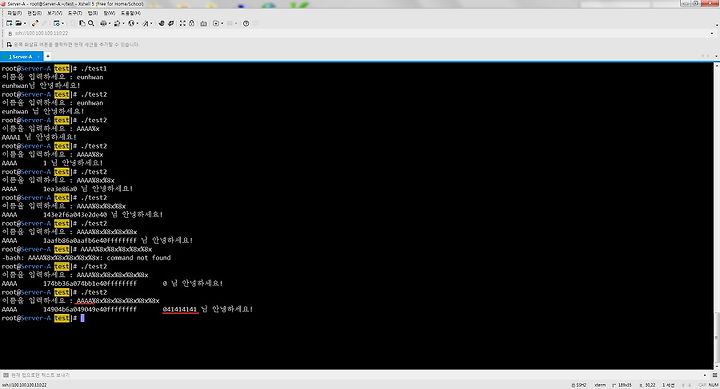
Task: Open the Help question mark icon
Action: tap(246, 23)
